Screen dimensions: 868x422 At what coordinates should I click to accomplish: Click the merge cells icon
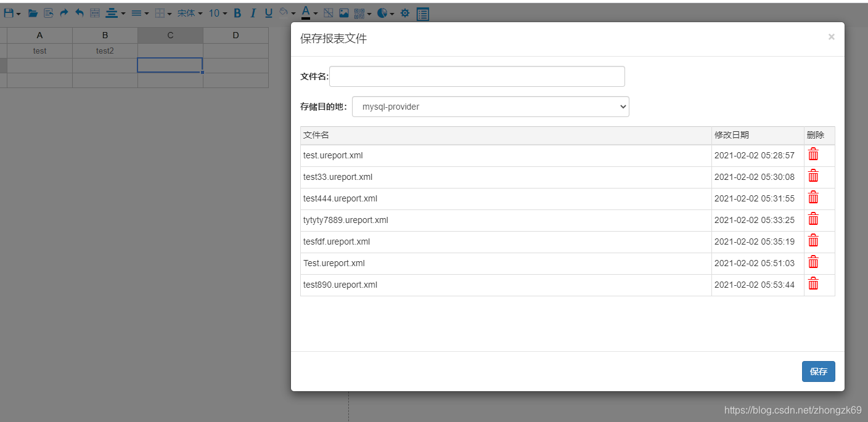point(95,13)
